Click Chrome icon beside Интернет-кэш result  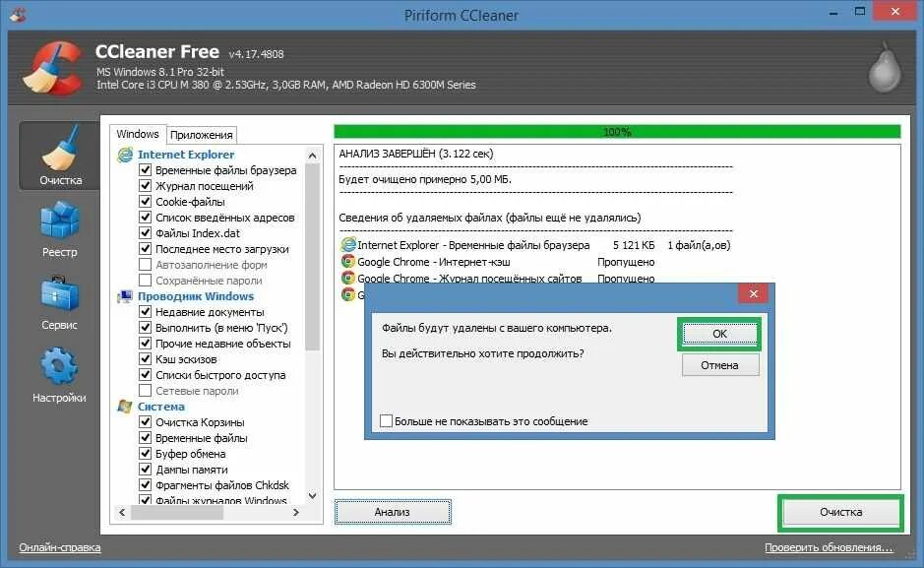[x=348, y=261]
